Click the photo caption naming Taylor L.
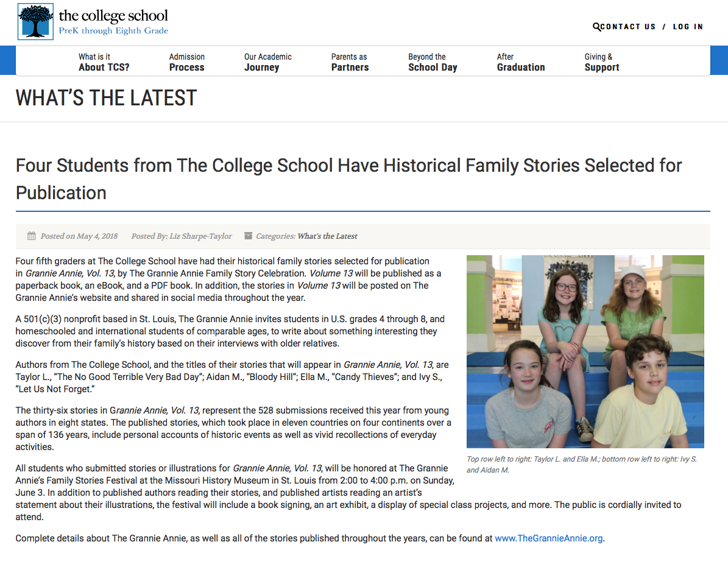This screenshot has width=728, height=578. click(582, 464)
